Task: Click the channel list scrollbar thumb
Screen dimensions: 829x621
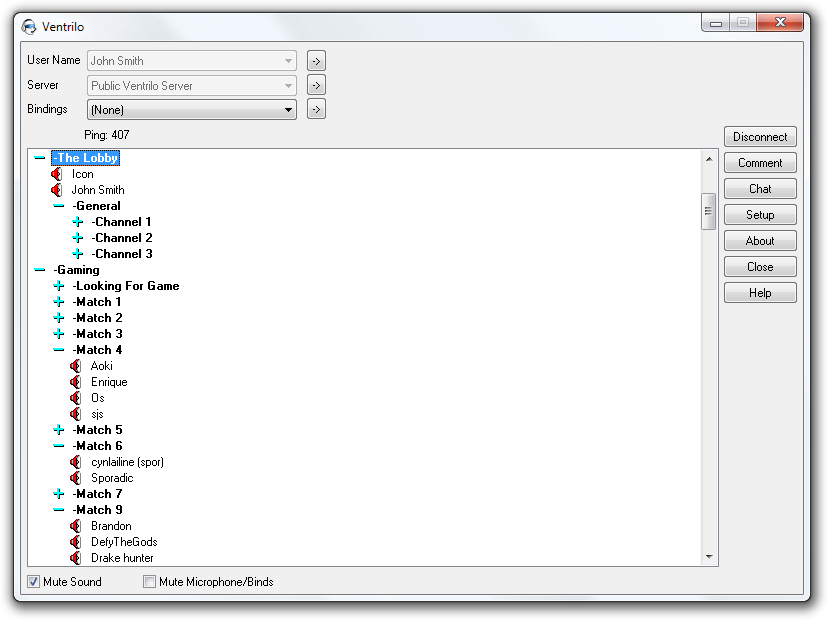Action: pos(708,211)
